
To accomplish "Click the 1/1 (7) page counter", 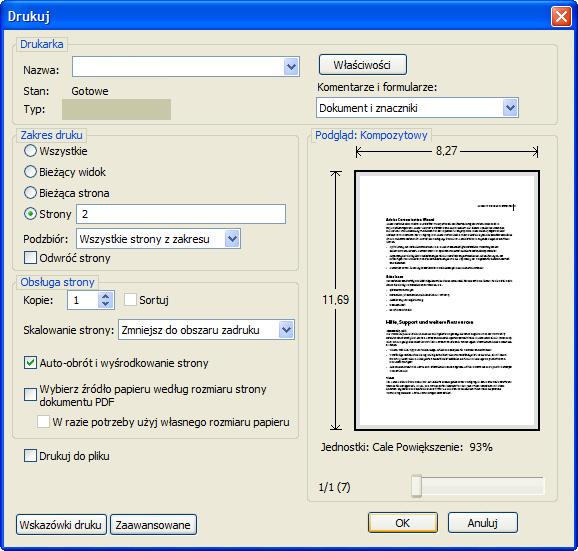I will (x=334, y=487).
